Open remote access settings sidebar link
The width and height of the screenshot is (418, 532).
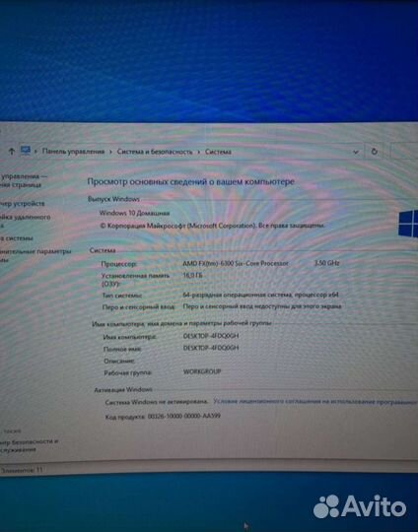[25, 221]
